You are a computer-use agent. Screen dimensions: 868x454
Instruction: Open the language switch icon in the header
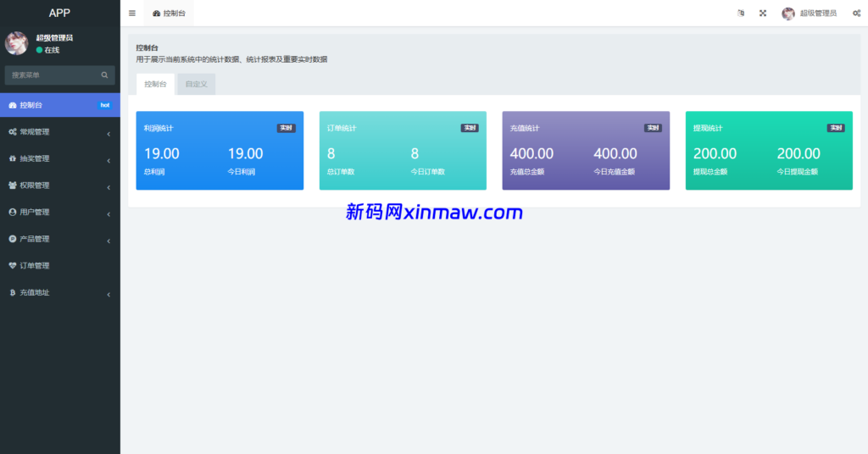[741, 14]
